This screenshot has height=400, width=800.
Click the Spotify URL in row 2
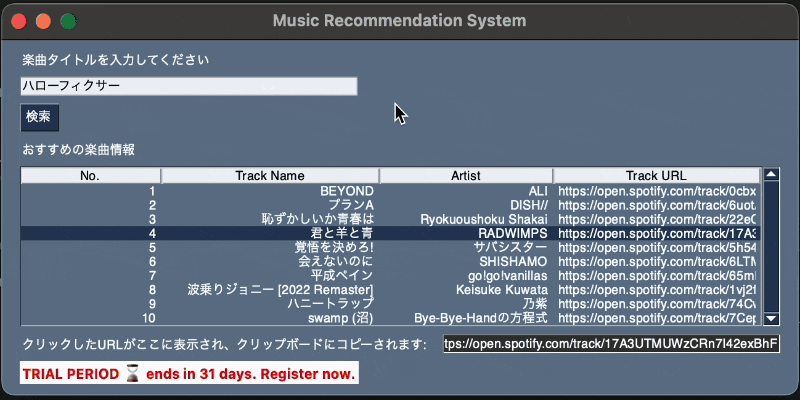tap(657, 206)
